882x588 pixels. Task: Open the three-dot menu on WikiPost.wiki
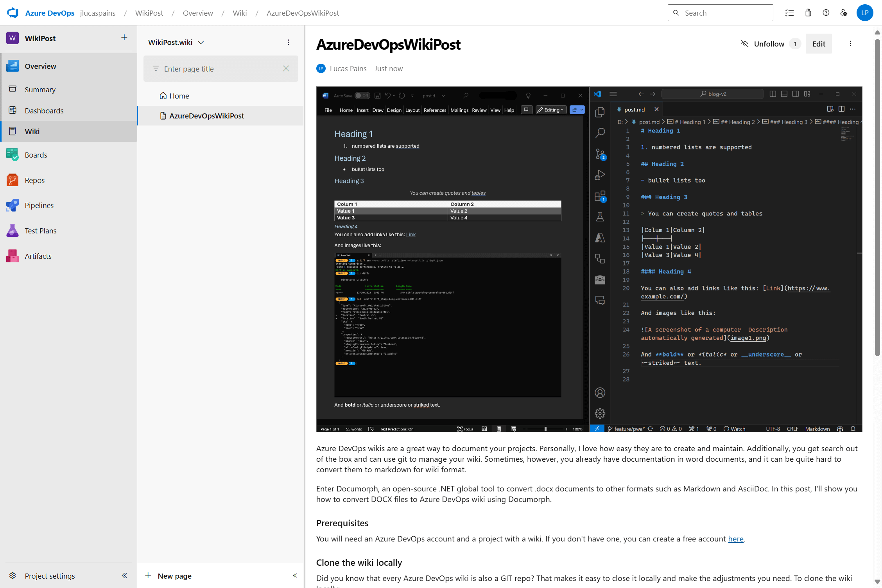pyautogui.click(x=287, y=41)
